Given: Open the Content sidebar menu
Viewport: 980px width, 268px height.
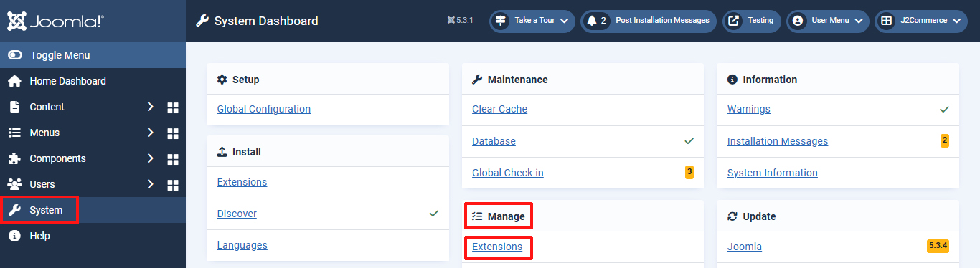Looking at the screenshot, I should point(47,107).
